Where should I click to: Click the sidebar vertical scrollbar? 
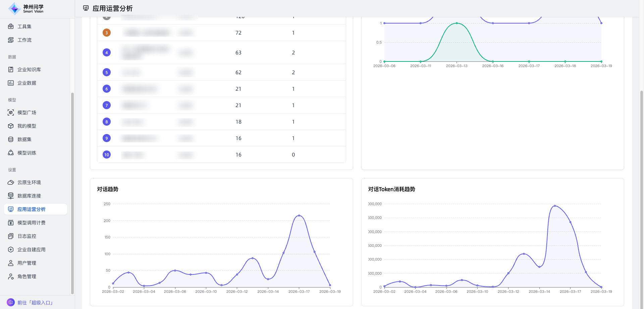[72, 193]
